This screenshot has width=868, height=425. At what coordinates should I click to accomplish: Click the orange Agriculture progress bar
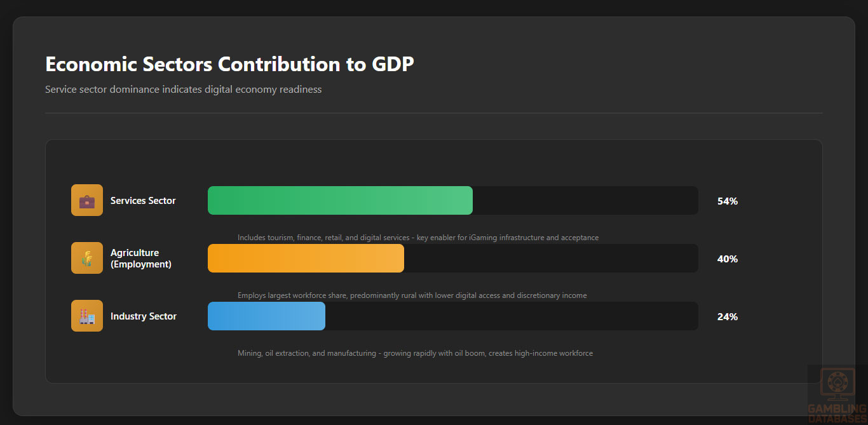306,259
